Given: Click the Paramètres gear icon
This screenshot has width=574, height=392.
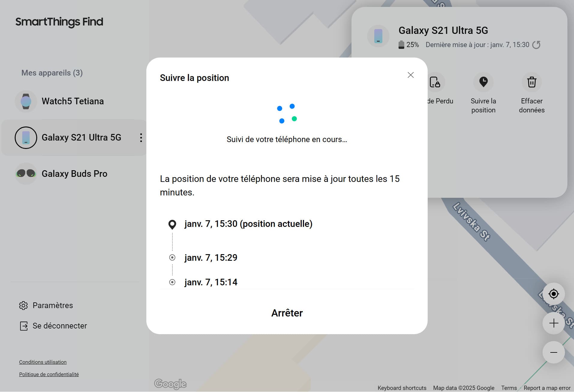Looking at the screenshot, I should point(23,305).
